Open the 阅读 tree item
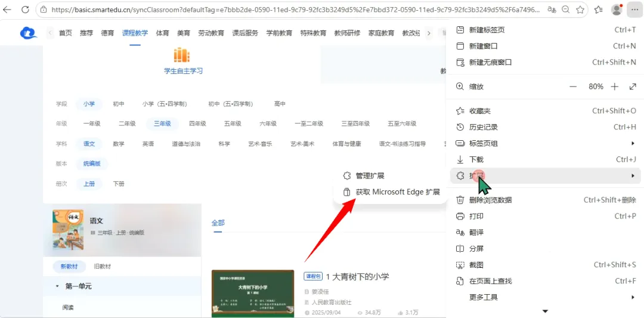This screenshot has height=318, width=644. [x=68, y=307]
